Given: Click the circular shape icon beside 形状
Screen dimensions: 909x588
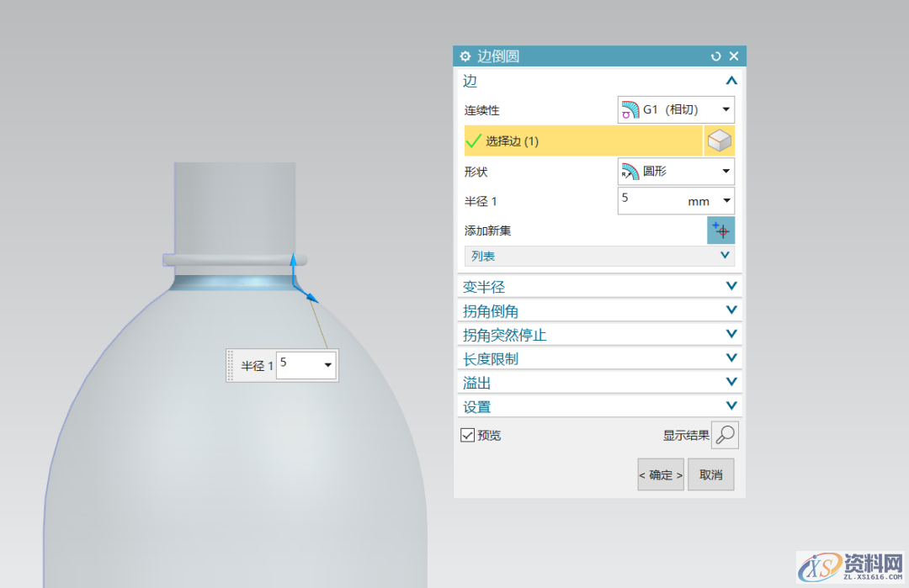Looking at the screenshot, I should pyautogui.click(x=629, y=171).
